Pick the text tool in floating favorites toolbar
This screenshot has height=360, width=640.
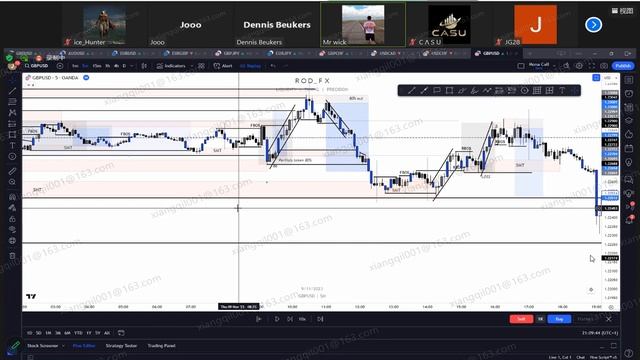tap(562, 91)
